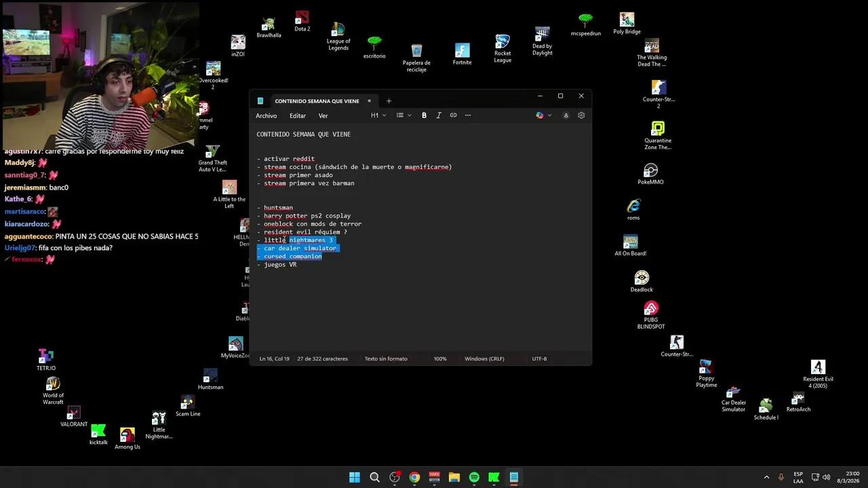
Task: Open the Copilot dropdown in Notepad
Action: click(x=543, y=115)
